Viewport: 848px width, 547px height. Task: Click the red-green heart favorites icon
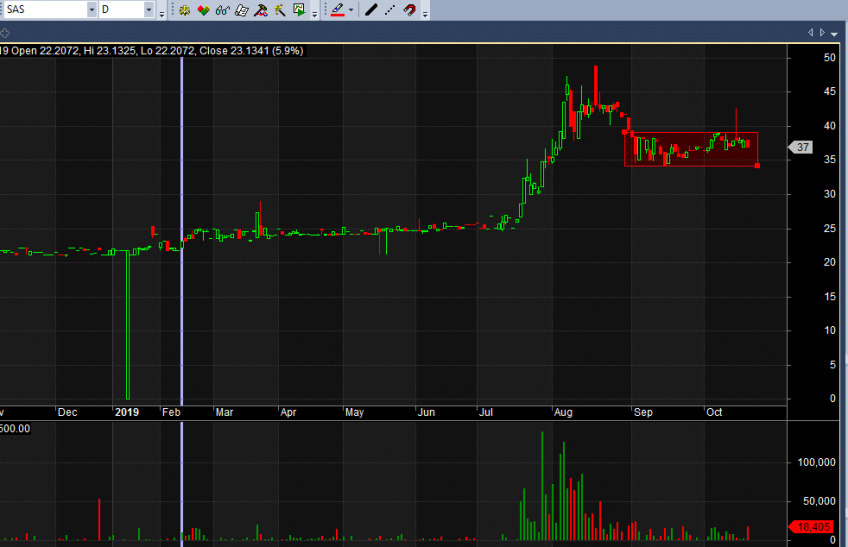(x=203, y=10)
